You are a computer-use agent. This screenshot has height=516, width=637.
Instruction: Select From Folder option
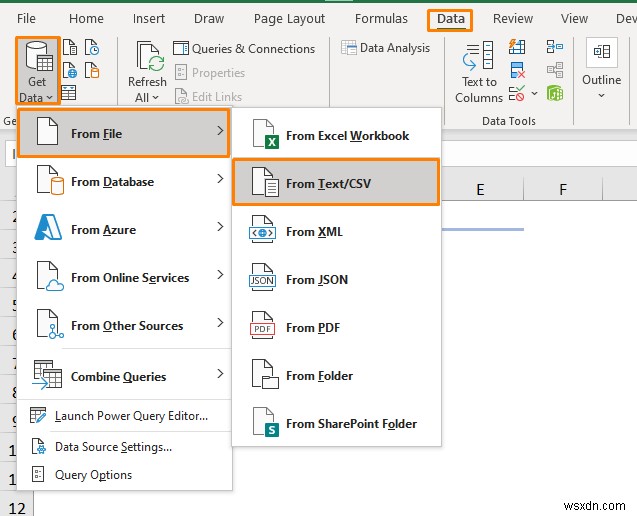336,375
